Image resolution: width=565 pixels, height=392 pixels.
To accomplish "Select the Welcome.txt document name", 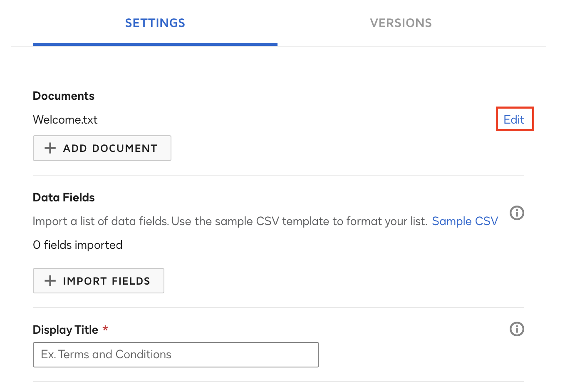I will coord(65,119).
